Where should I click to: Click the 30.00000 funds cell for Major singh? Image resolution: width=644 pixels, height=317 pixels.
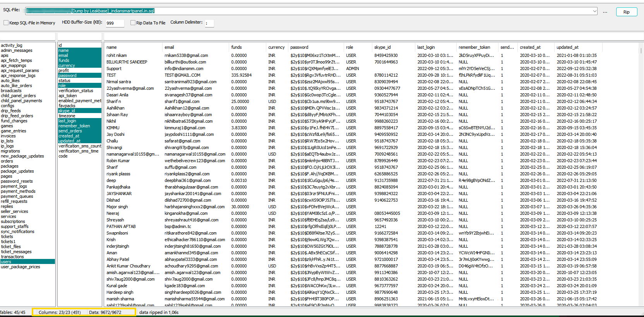pyautogui.click(x=240, y=207)
